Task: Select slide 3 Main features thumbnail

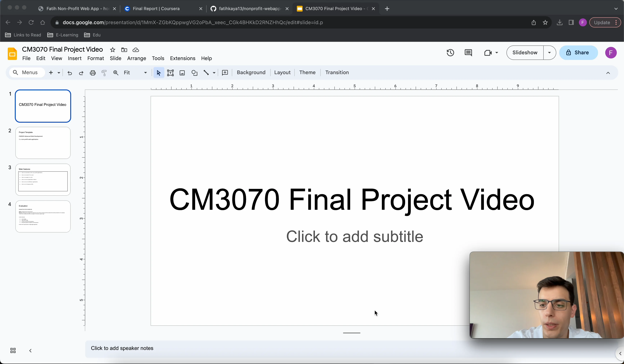Action: pyautogui.click(x=43, y=179)
